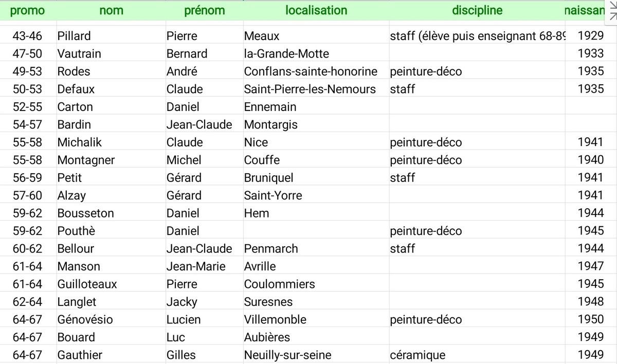Select the 'Neuilly-sur-seine' cell
The image size is (617, 364).
pyautogui.click(x=316, y=355)
